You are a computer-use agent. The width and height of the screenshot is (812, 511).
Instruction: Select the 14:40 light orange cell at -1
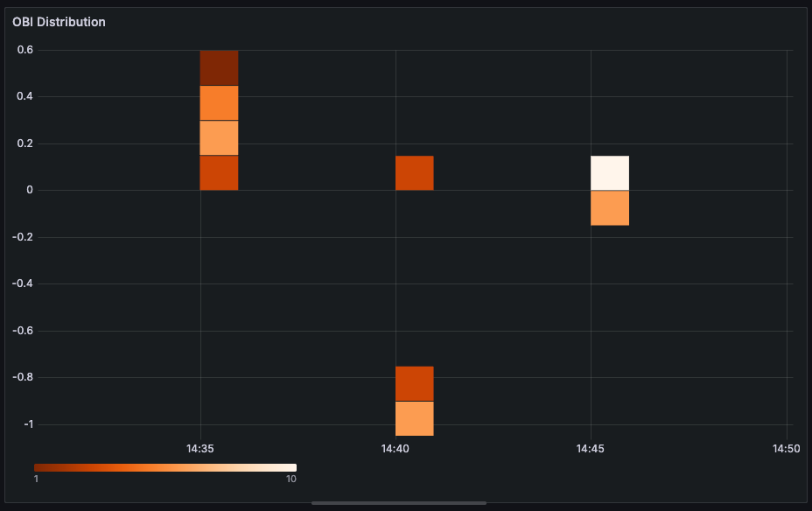click(x=414, y=418)
